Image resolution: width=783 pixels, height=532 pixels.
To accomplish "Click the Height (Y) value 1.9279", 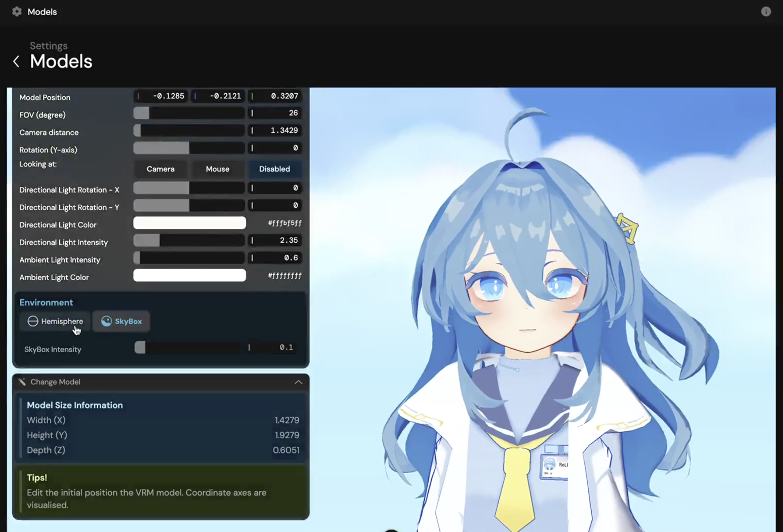I will coord(287,435).
